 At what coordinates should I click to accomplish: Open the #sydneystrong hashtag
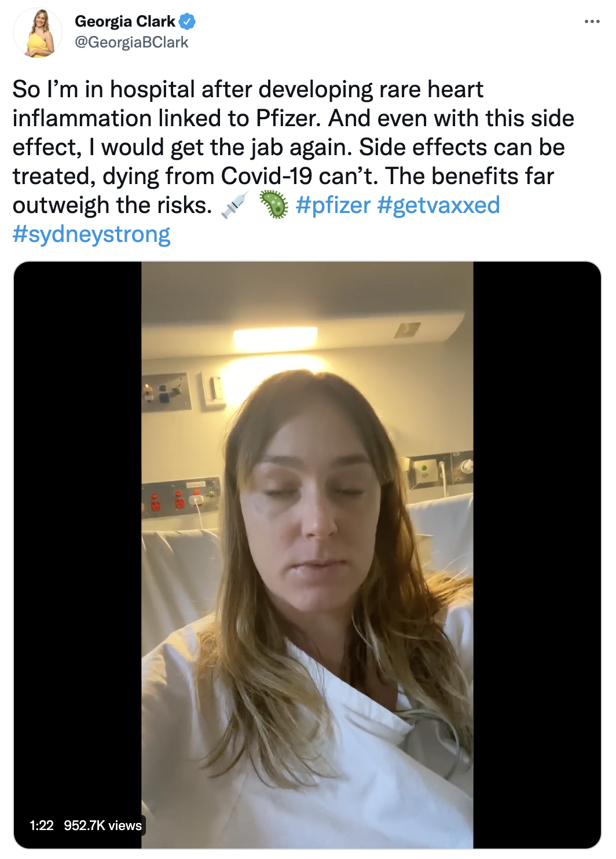point(91,234)
